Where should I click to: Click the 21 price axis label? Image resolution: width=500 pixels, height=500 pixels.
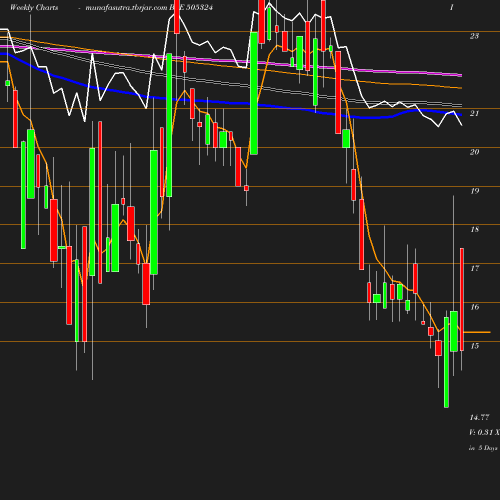(x=474, y=113)
